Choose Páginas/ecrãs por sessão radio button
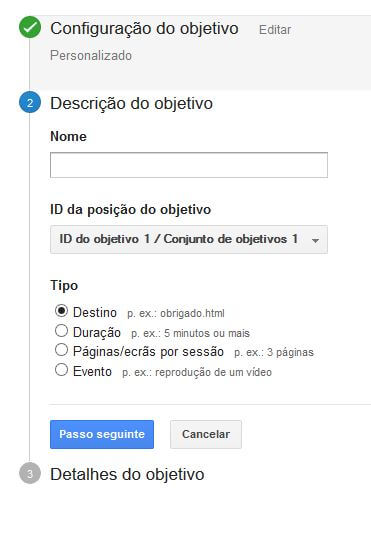The width and height of the screenshot is (371, 533). (x=61, y=350)
